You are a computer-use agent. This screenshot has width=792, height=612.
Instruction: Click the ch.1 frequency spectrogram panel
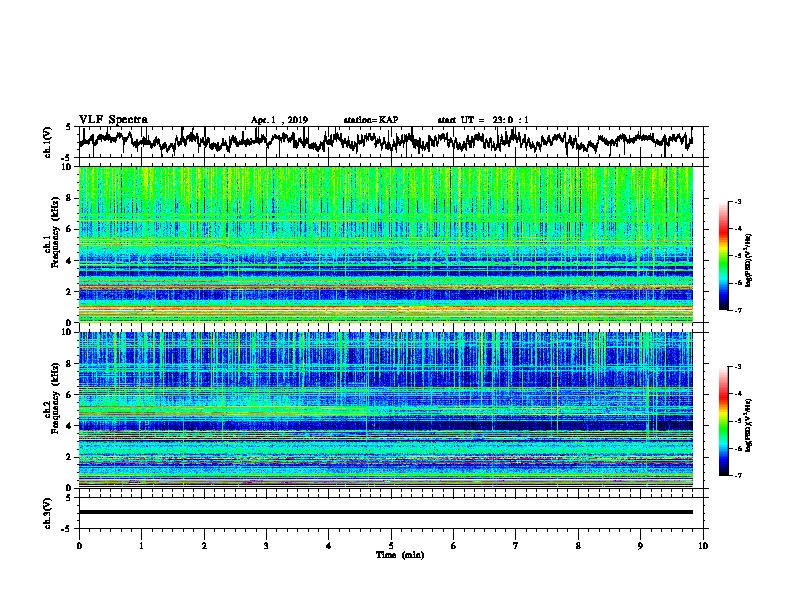click(386, 244)
